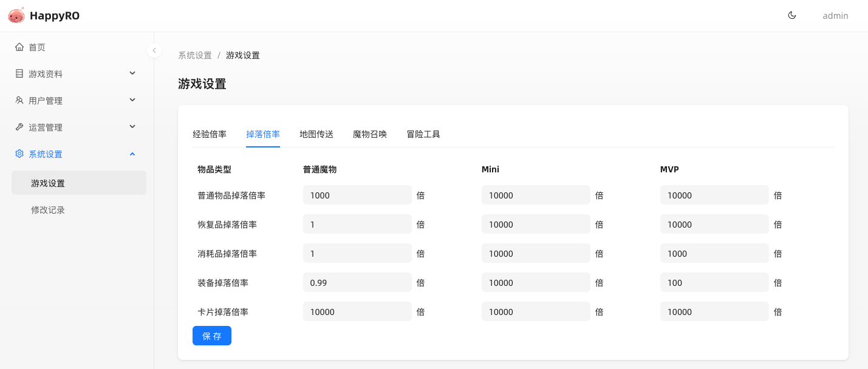The image size is (868, 369).
Task: Click the 游戏设置 breadcrumb text
Action: point(243,55)
